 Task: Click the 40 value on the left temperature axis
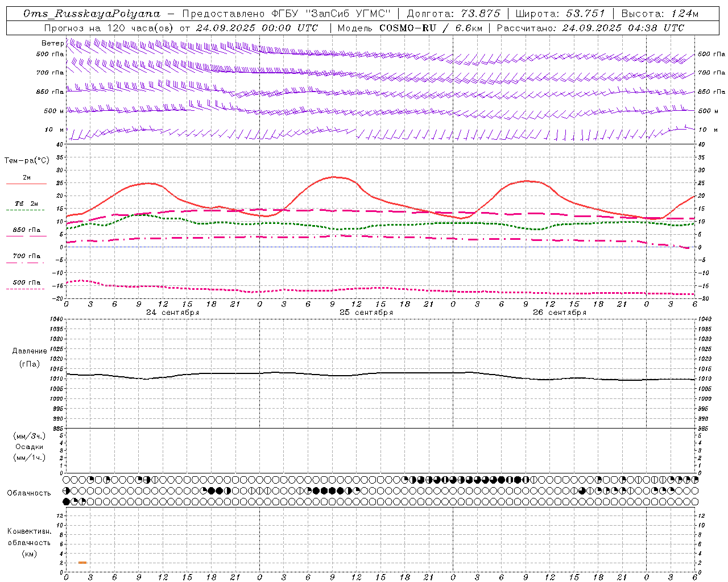click(x=60, y=144)
